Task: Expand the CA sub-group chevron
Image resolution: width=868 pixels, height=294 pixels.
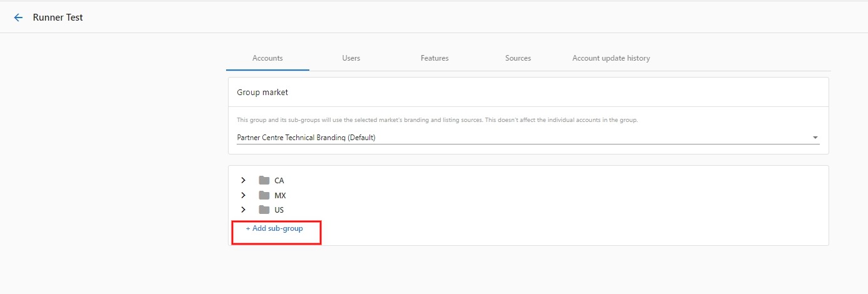Action: 243,180
